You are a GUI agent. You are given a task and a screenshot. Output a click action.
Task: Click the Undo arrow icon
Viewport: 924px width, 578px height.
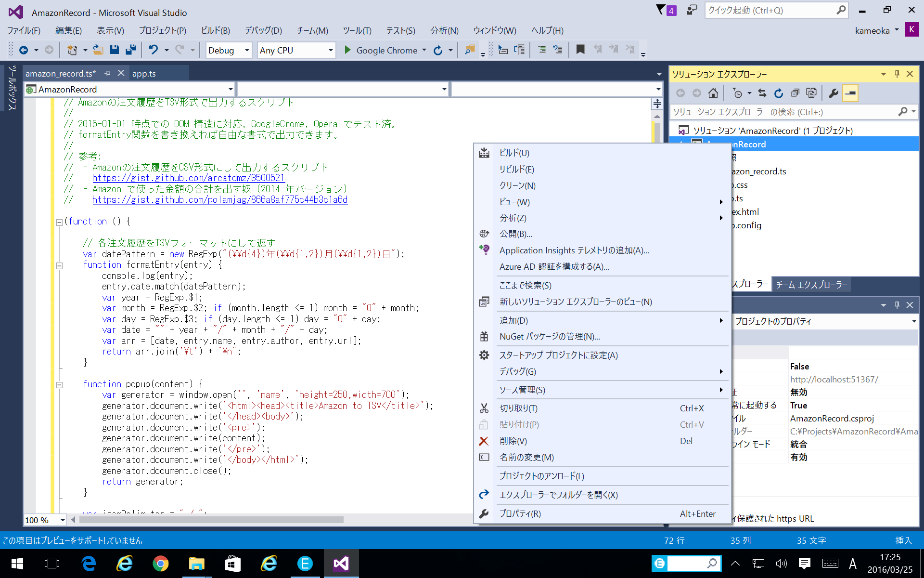153,50
